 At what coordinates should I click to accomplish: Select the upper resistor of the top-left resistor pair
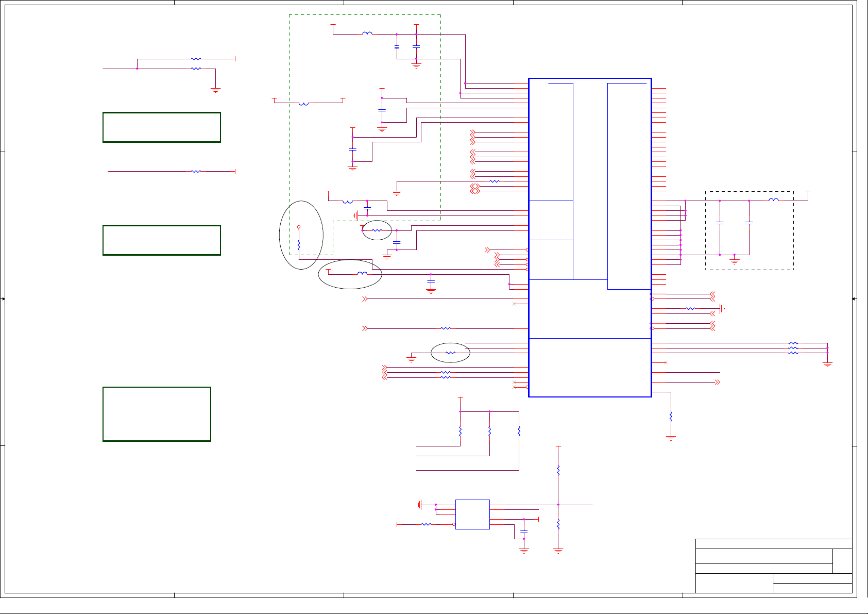pyautogui.click(x=196, y=59)
